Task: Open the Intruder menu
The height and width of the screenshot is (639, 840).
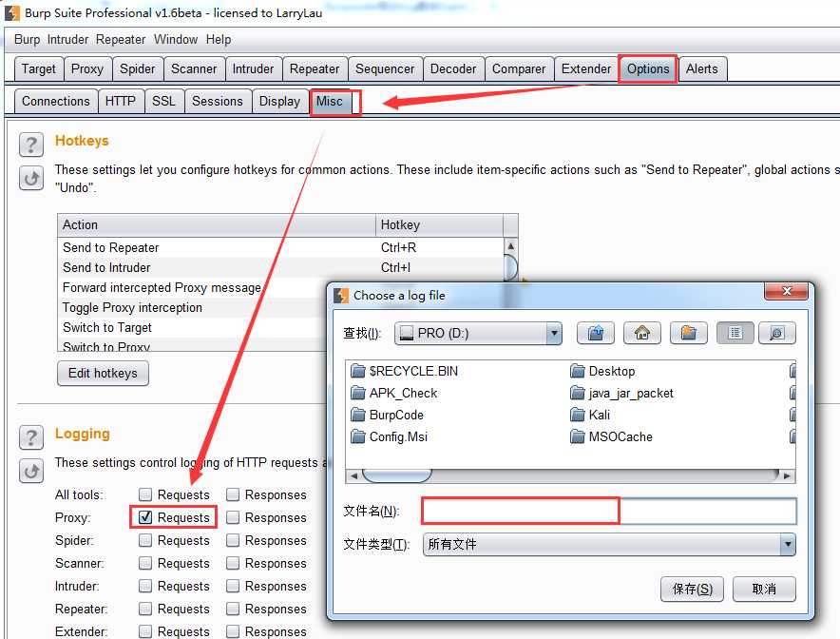Action: (x=67, y=40)
